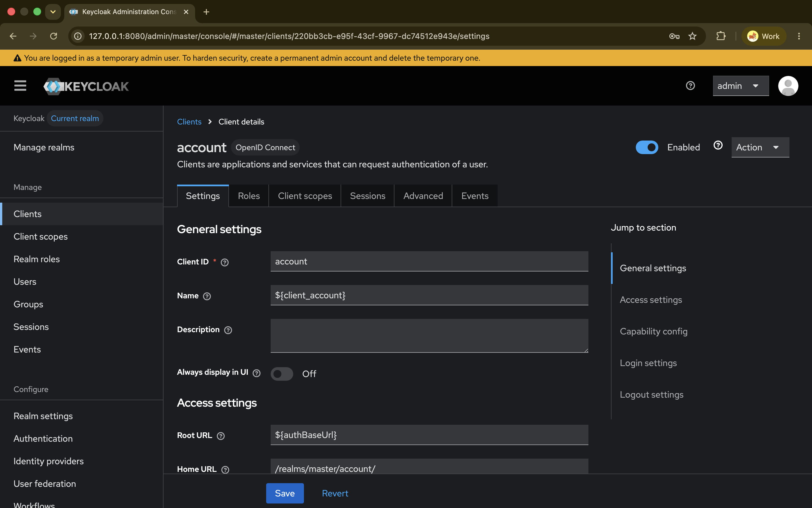Open the Client scopes tab
The image size is (812, 508).
[x=305, y=196]
